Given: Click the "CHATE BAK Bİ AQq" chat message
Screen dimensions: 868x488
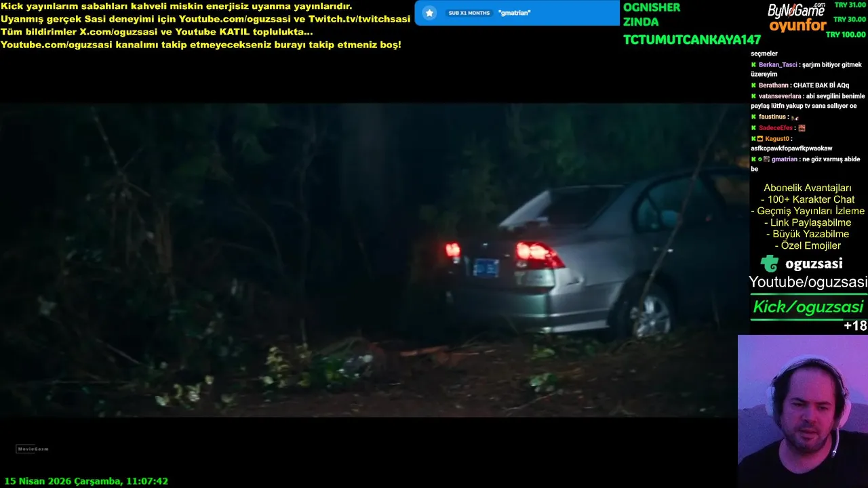Looking at the screenshot, I should [821, 85].
